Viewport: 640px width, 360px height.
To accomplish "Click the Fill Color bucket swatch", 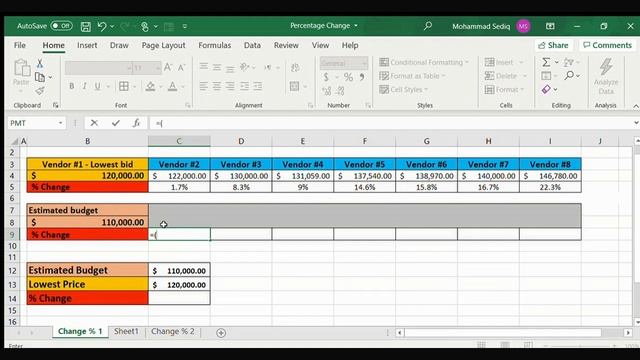I will click(x=150, y=86).
